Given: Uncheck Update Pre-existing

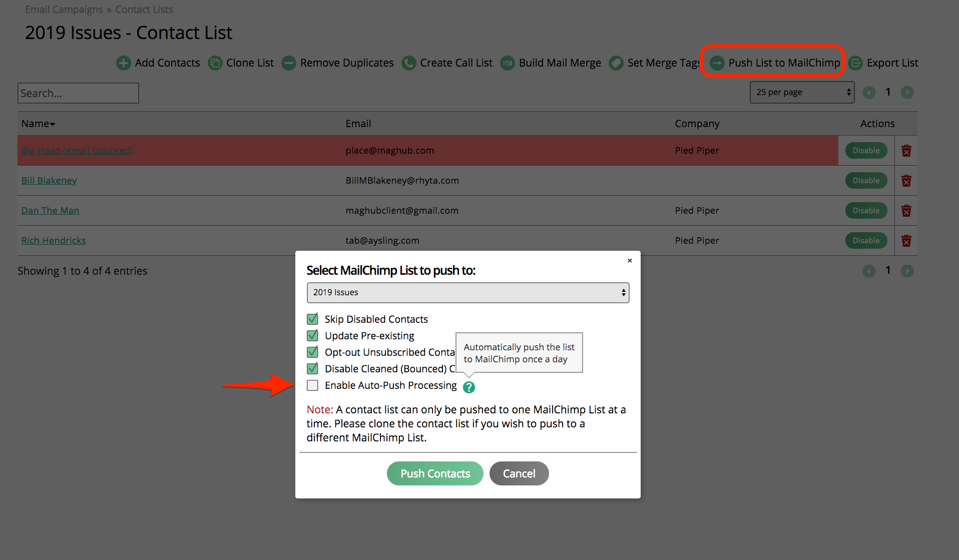Looking at the screenshot, I should click(x=313, y=336).
